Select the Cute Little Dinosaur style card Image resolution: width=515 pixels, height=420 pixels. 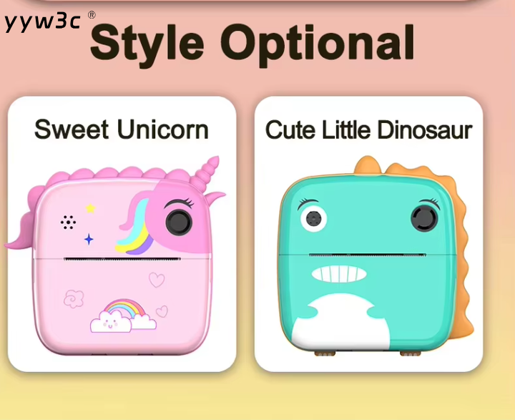[x=368, y=234]
